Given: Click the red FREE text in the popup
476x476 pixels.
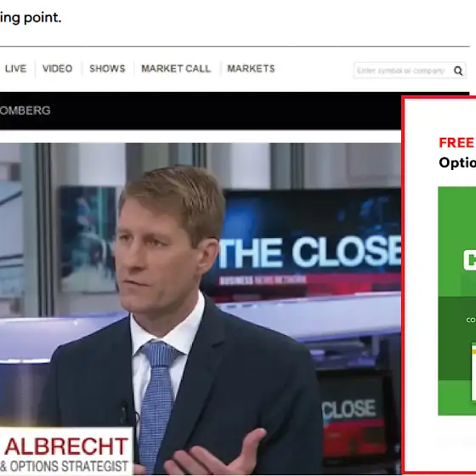Looking at the screenshot, I should [x=457, y=143].
